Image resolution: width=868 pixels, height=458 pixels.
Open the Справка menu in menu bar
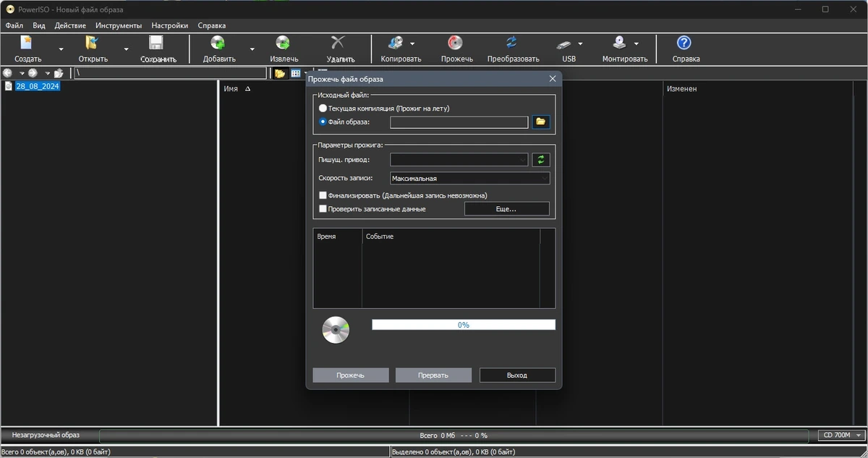[211, 25]
